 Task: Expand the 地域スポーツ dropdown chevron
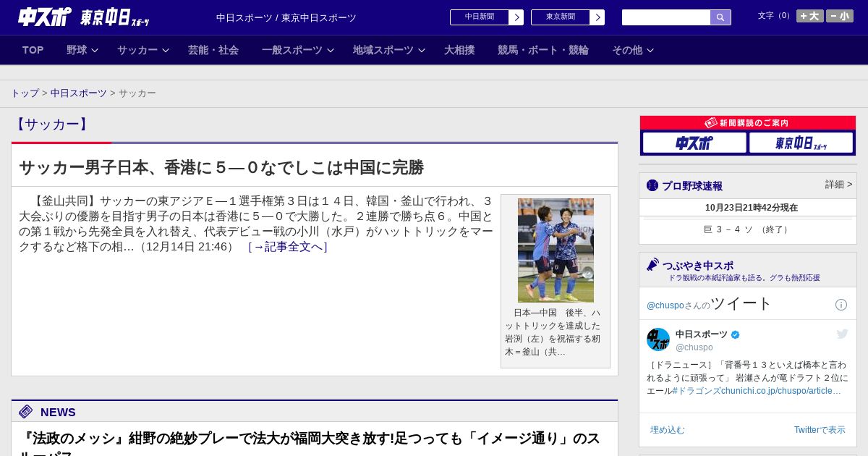click(422, 50)
